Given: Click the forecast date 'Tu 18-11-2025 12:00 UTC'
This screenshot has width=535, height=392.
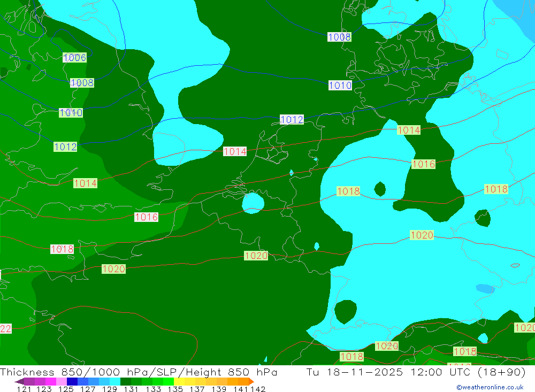Looking at the screenshot, I should [387, 372].
